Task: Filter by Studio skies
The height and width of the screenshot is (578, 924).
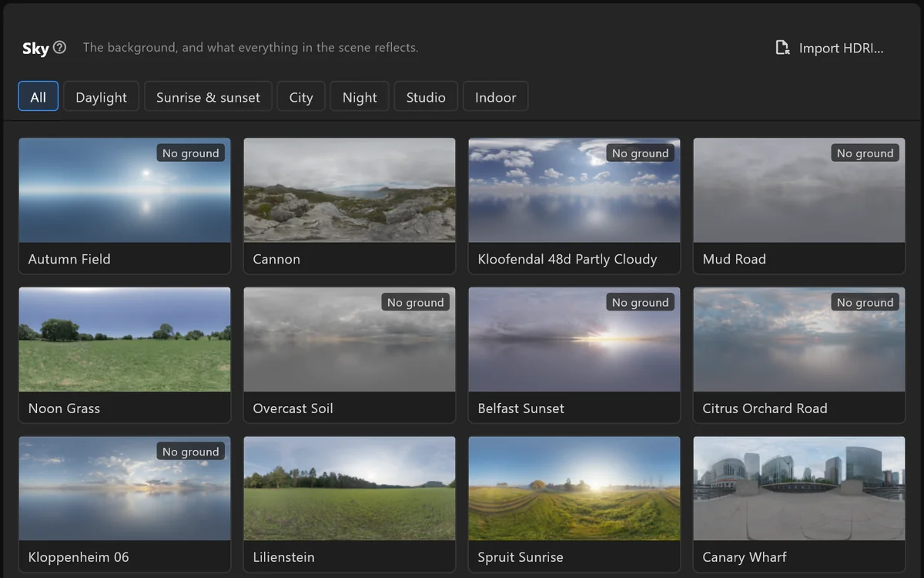Action: click(426, 97)
